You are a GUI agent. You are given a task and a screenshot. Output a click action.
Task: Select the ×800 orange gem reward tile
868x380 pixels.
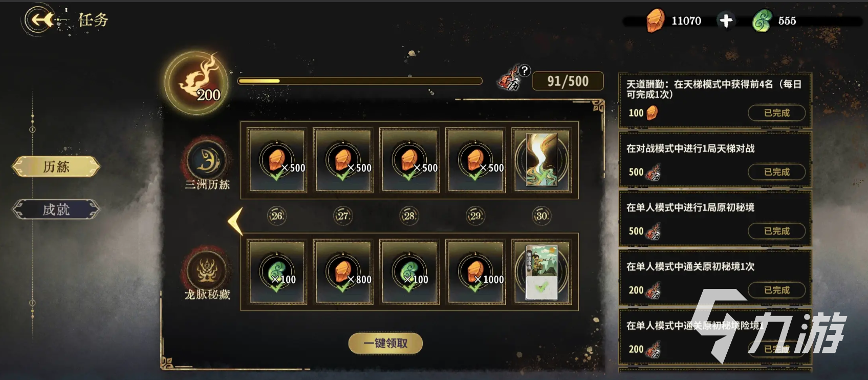coord(343,272)
